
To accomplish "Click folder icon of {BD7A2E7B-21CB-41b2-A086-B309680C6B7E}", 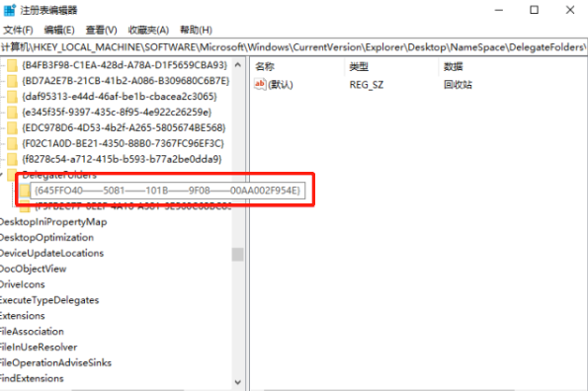I will [x=13, y=81].
